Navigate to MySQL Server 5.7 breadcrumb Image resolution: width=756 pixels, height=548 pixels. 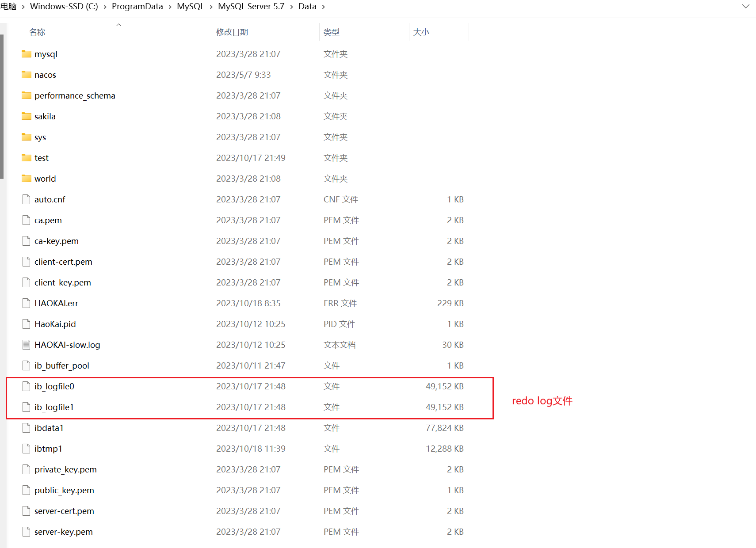click(x=251, y=7)
